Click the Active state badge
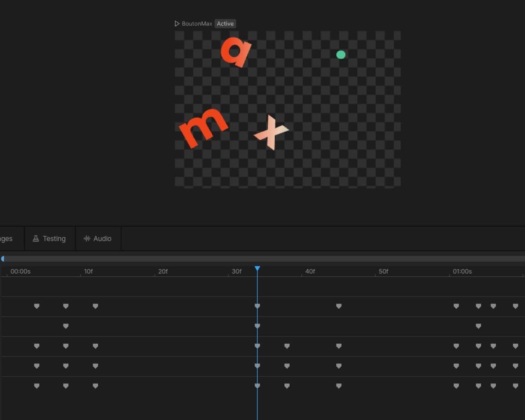 tap(225, 24)
